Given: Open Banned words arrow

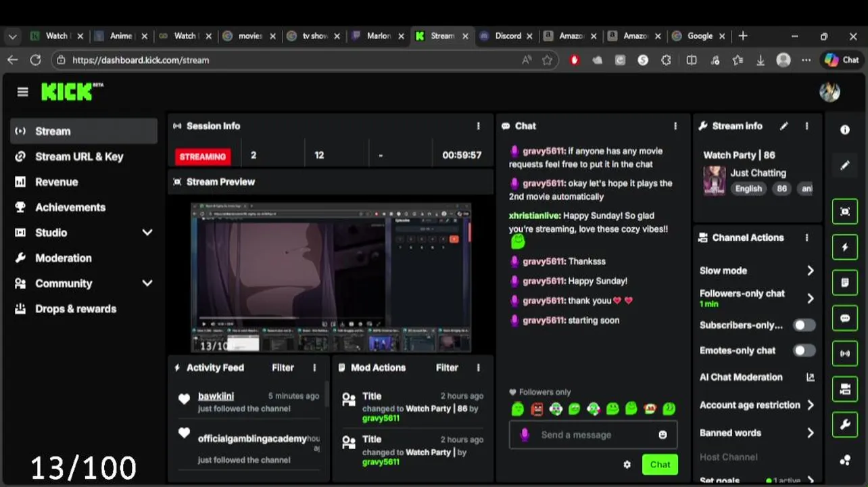Looking at the screenshot, I should click(x=810, y=433).
